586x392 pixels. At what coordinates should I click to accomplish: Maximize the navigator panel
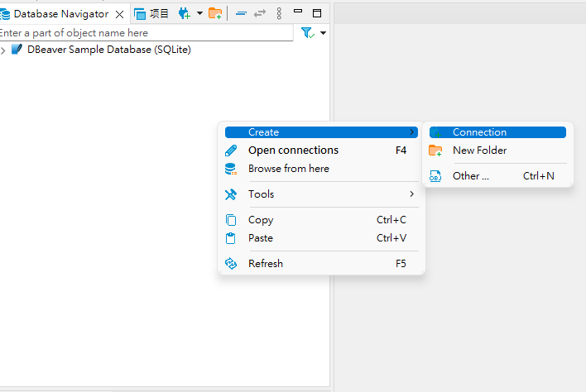tap(317, 13)
